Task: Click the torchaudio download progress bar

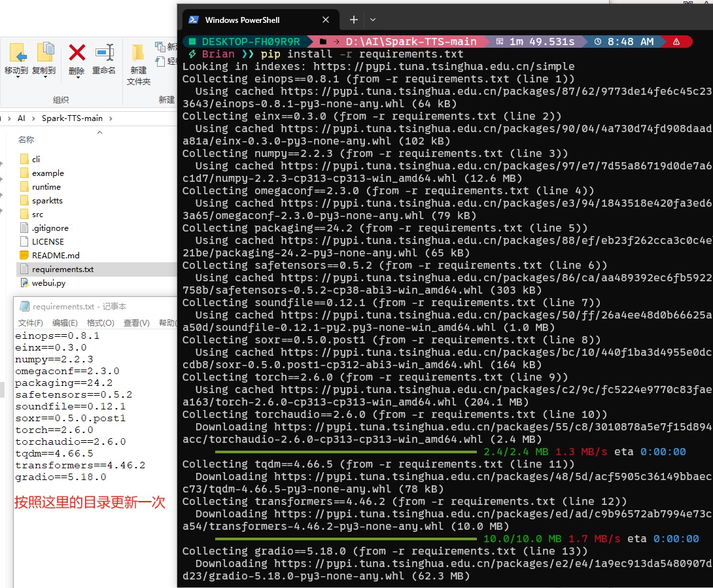Action: click(345, 452)
